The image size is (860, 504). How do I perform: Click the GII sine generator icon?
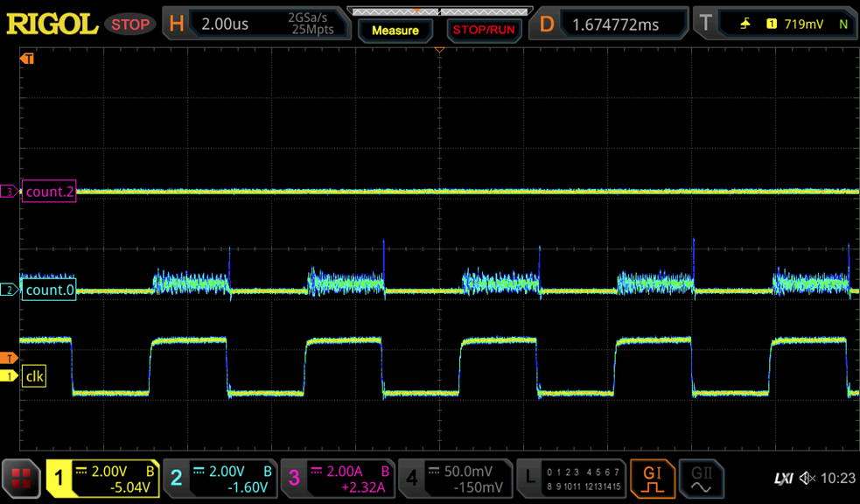point(701,479)
